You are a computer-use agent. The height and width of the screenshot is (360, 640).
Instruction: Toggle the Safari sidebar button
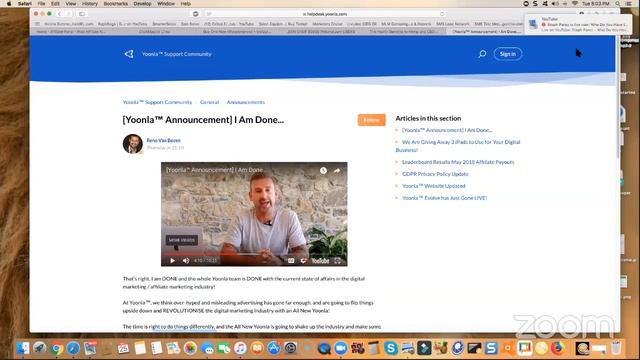(82, 14)
